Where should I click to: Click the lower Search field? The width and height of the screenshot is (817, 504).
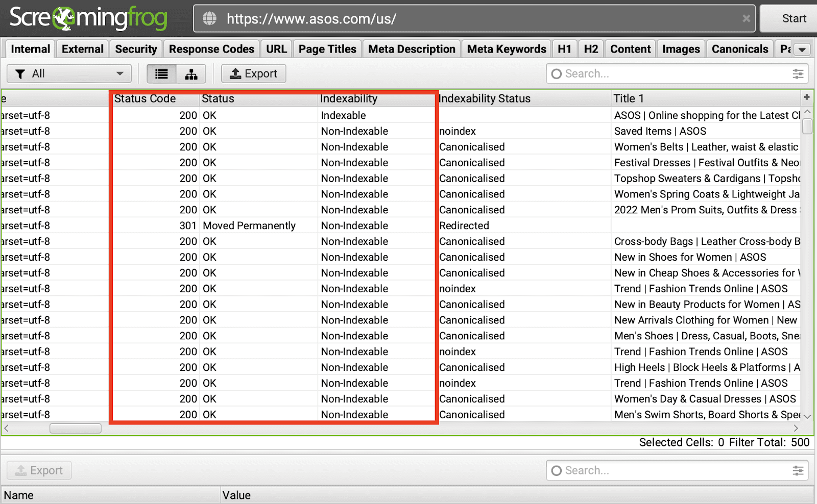pyautogui.click(x=677, y=470)
